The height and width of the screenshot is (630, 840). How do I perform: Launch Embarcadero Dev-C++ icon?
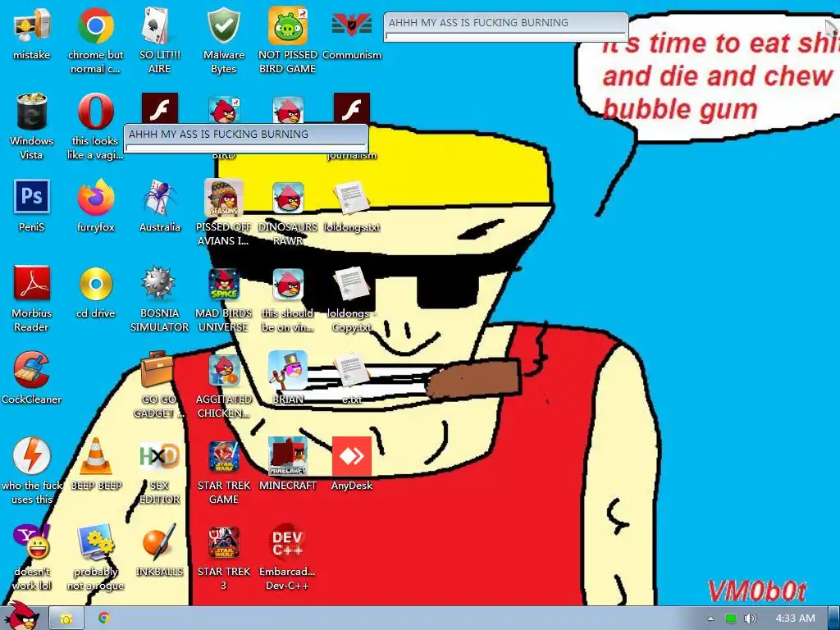point(288,541)
